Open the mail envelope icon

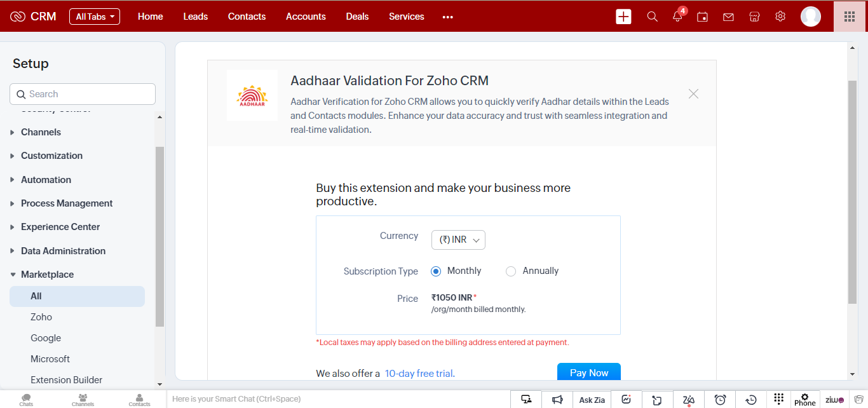[x=728, y=17]
